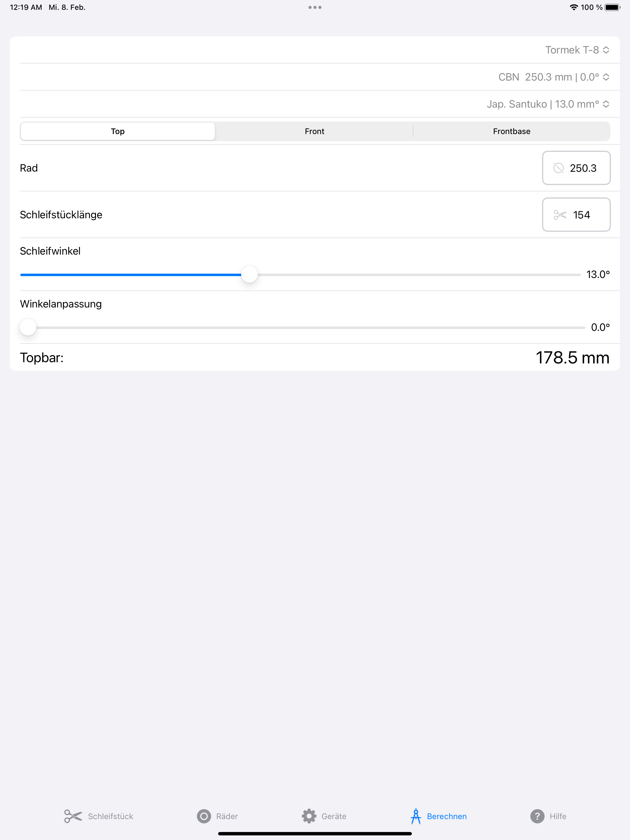Open the Schleifstück tab scissors icon
This screenshot has width=630, height=840.
[73, 816]
